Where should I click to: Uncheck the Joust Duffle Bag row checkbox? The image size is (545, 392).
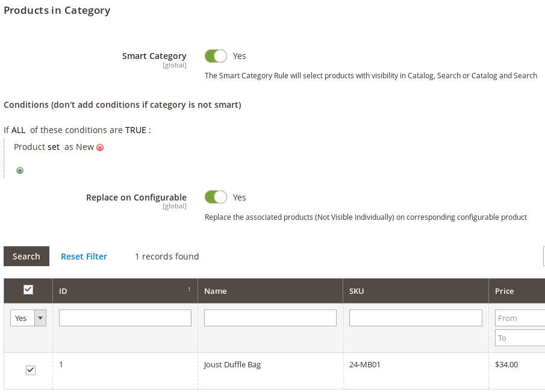pyautogui.click(x=31, y=370)
